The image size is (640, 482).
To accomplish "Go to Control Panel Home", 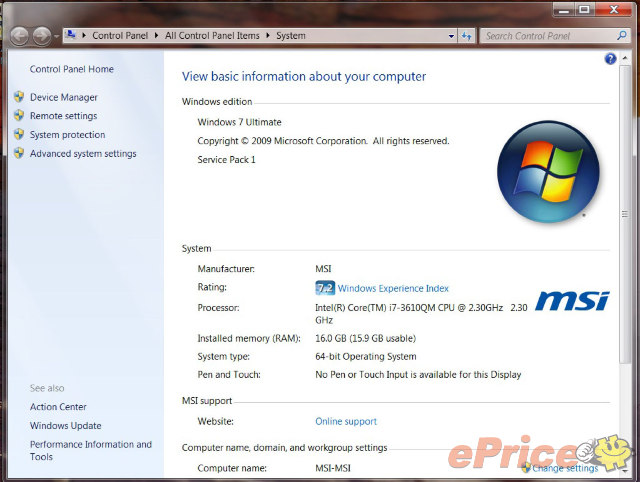I will pos(72,70).
